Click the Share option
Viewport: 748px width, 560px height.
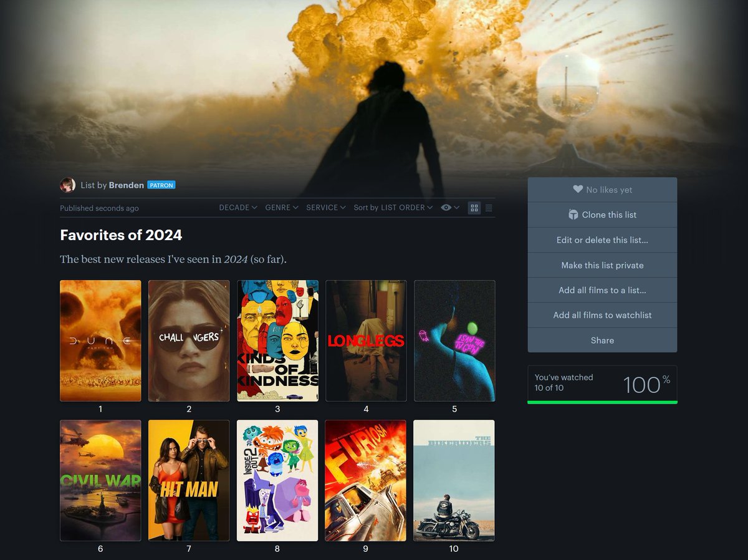(x=602, y=340)
